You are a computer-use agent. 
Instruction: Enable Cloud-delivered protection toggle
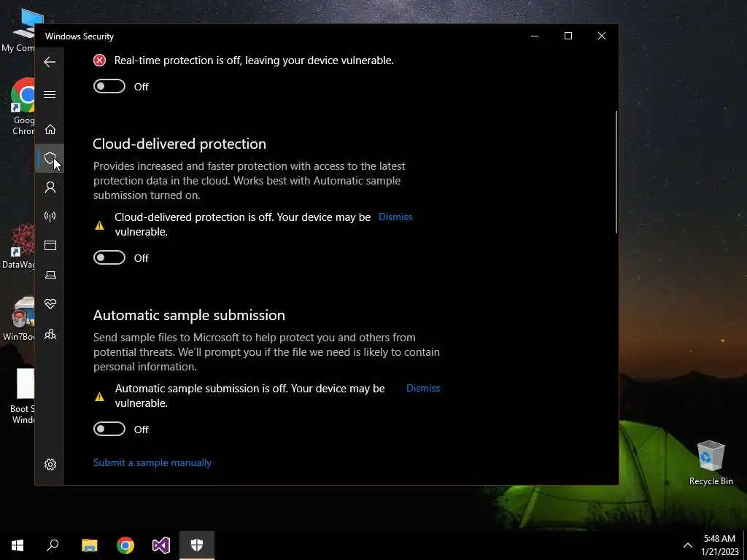point(109,257)
